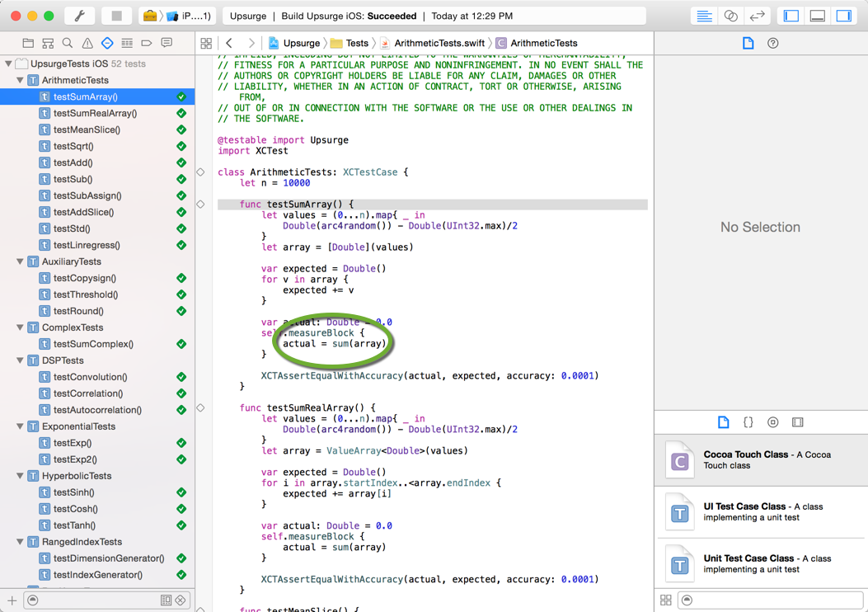The image size is (868, 612).
Task: Select testSumRealArray() in the test list
Action: coord(95,113)
